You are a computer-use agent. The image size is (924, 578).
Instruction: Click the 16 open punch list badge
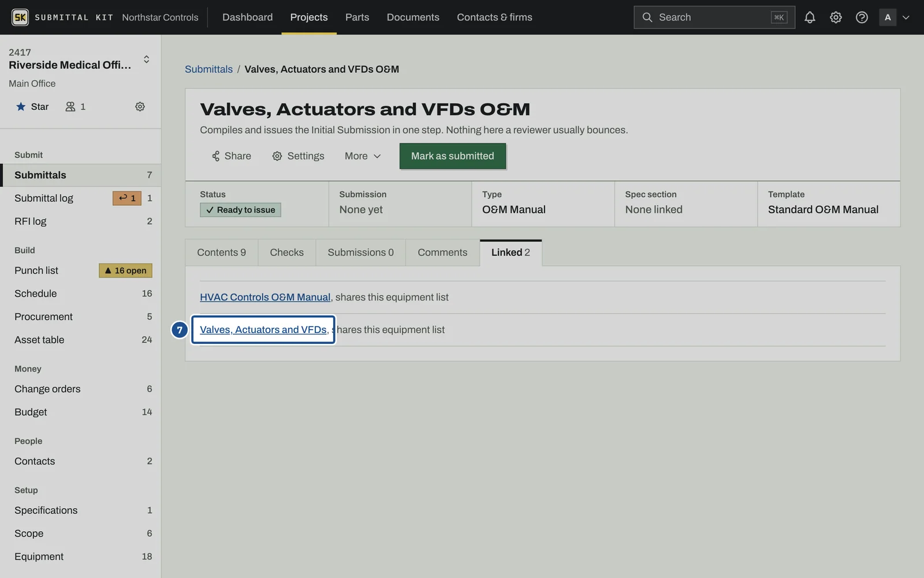pyautogui.click(x=125, y=271)
